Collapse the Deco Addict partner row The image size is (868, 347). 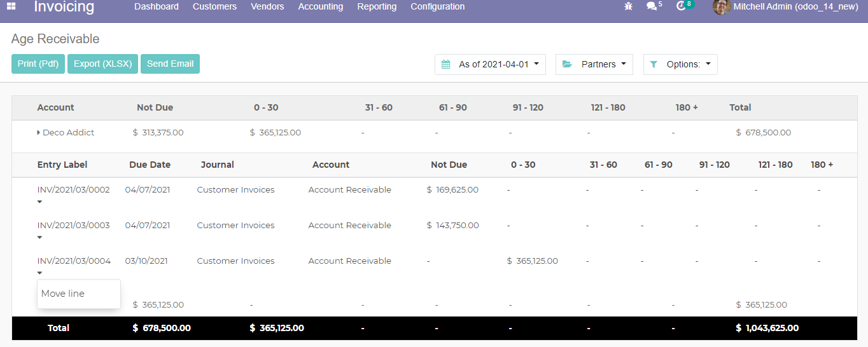(x=39, y=133)
